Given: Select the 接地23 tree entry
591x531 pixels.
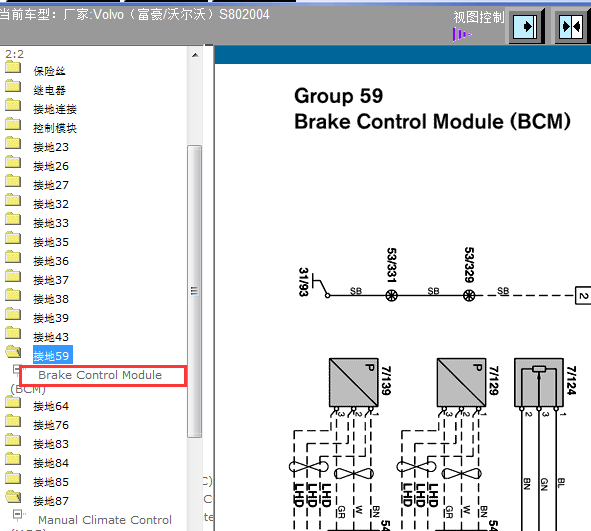Looking at the screenshot, I should pos(51,147).
